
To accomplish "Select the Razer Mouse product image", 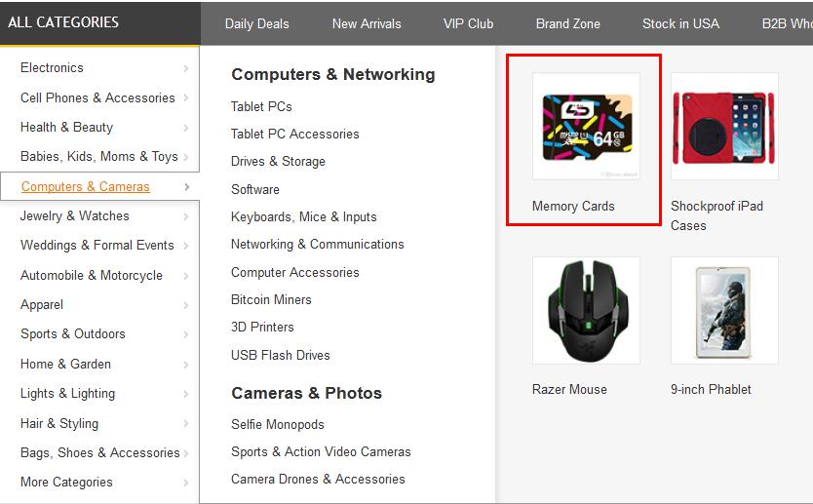I will click(x=586, y=310).
